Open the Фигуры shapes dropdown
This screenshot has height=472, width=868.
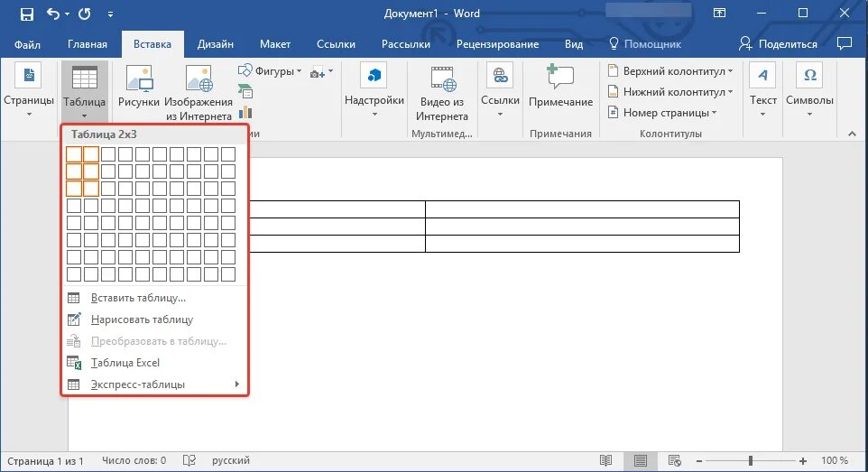[x=270, y=71]
